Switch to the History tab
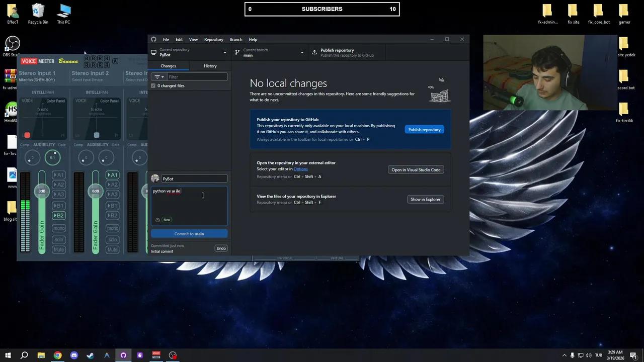Image resolution: width=644 pixels, height=362 pixels. (210, 66)
